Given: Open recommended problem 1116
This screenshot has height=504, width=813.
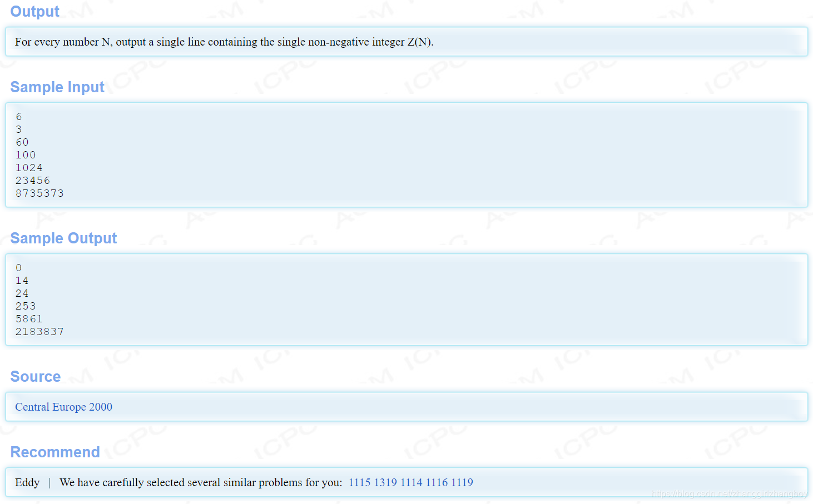Looking at the screenshot, I should coord(437,482).
